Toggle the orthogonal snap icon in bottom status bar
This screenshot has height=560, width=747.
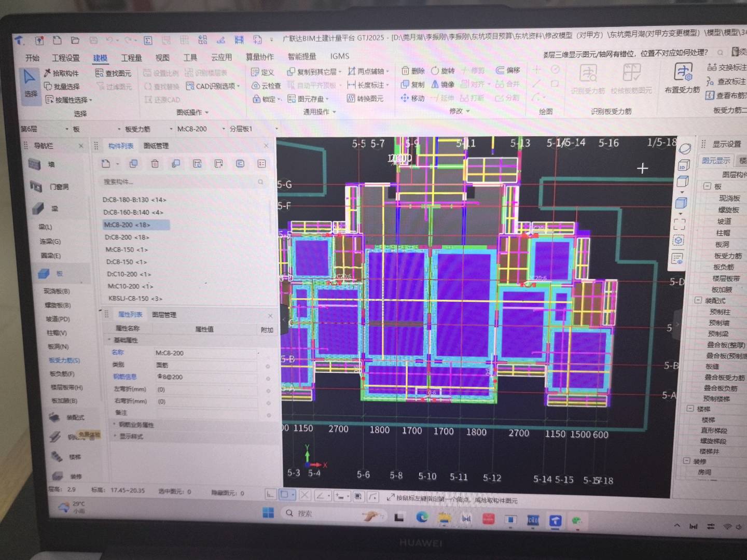point(270,495)
